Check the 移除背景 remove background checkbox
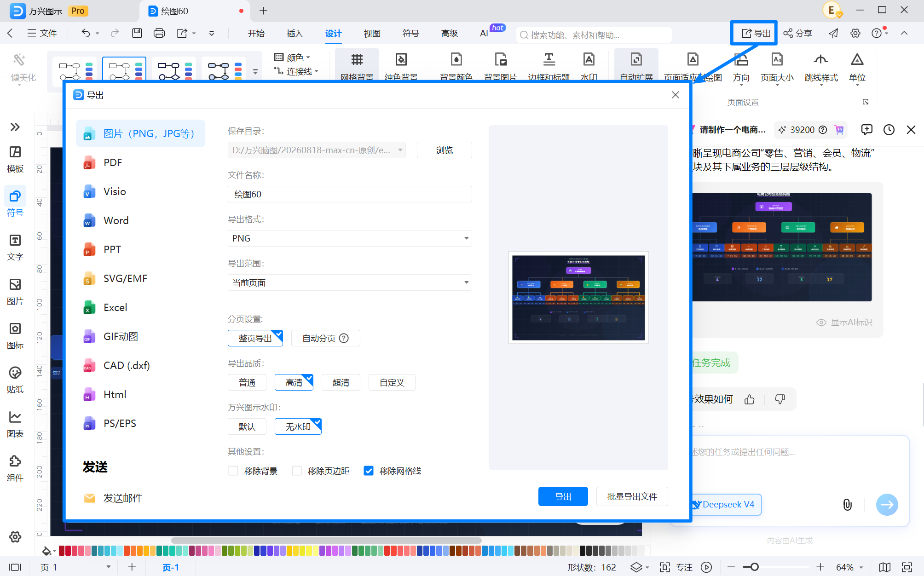Screen dimensions: 924x576 [233, 471]
